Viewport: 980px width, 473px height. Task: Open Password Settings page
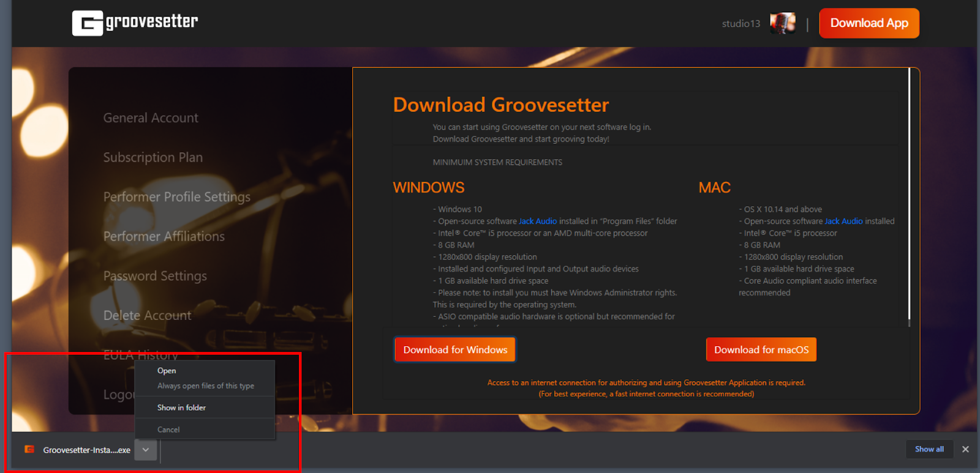click(x=155, y=276)
